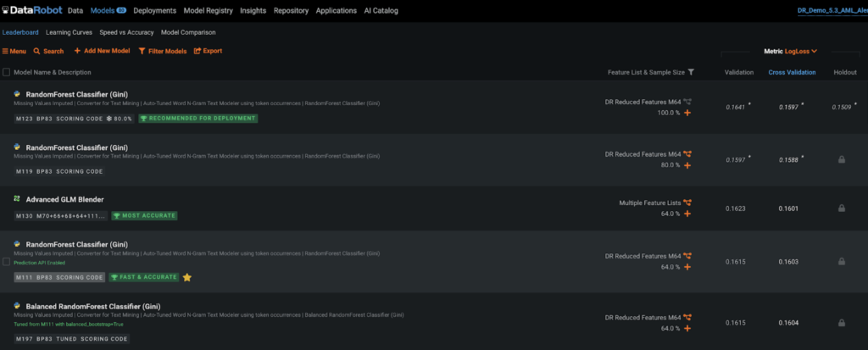Open Model Comparison view
868x350 pixels.
click(x=188, y=33)
